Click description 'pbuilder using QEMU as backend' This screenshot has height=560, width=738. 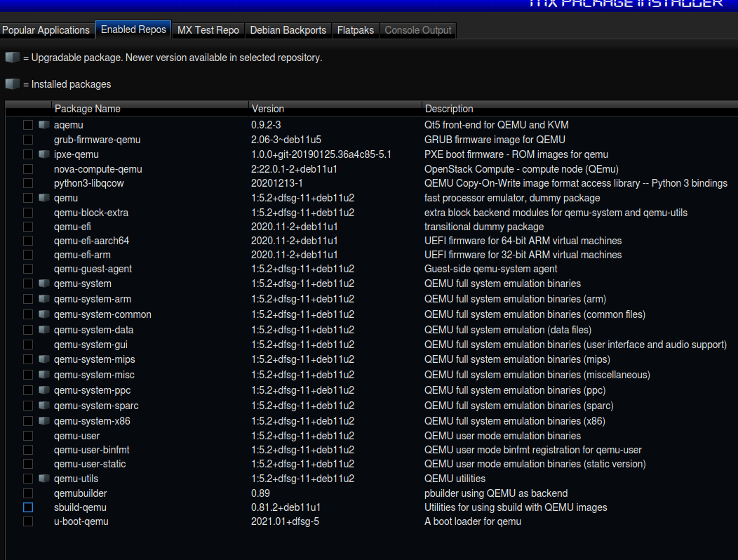click(x=496, y=493)
